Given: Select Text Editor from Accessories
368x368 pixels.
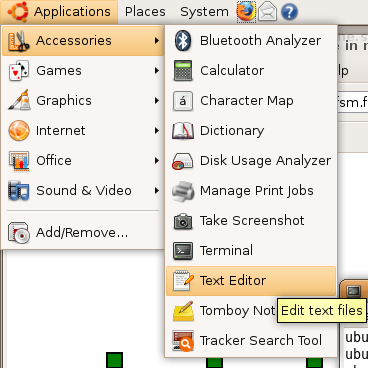Looking at the screenshot, I should coord(251,281).
